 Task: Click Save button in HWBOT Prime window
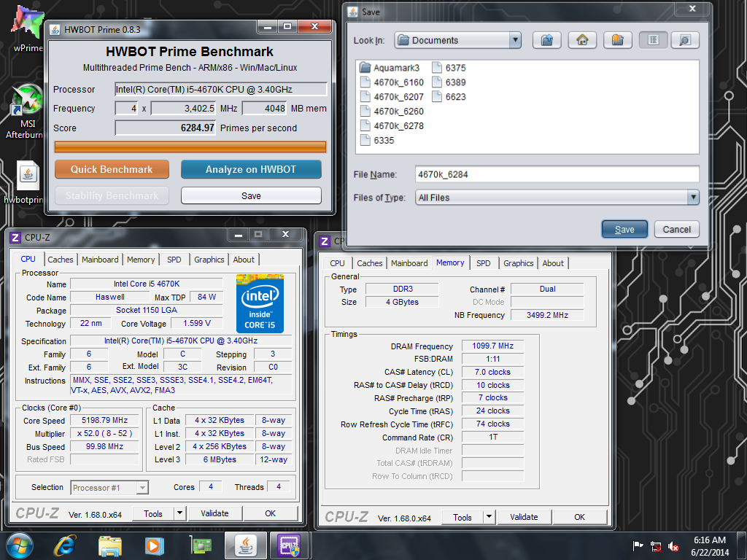(x=251, y=195)
